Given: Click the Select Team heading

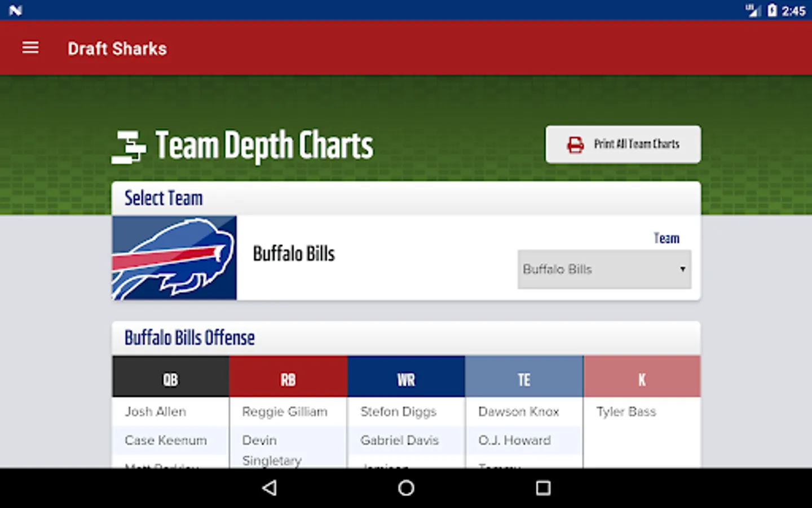Looking at the screenshot, I should tap(164, 198).
